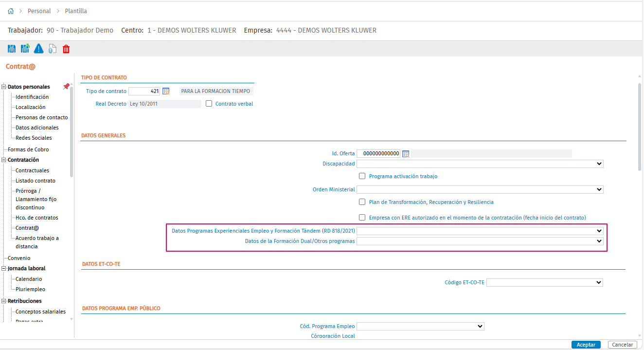Open lookup icon beside Tipo de contrato
The height and width of the screenshot is (350, 644).
click(166, 91)
